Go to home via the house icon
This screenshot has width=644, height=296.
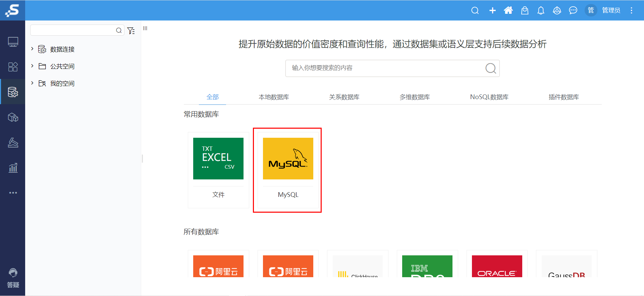tap(508, 10)
